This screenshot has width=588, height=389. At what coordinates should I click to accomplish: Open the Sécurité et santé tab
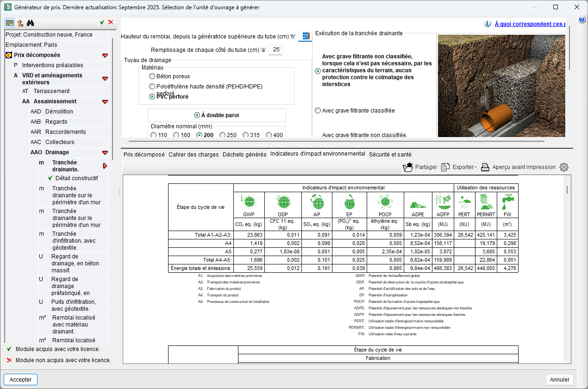390,155
